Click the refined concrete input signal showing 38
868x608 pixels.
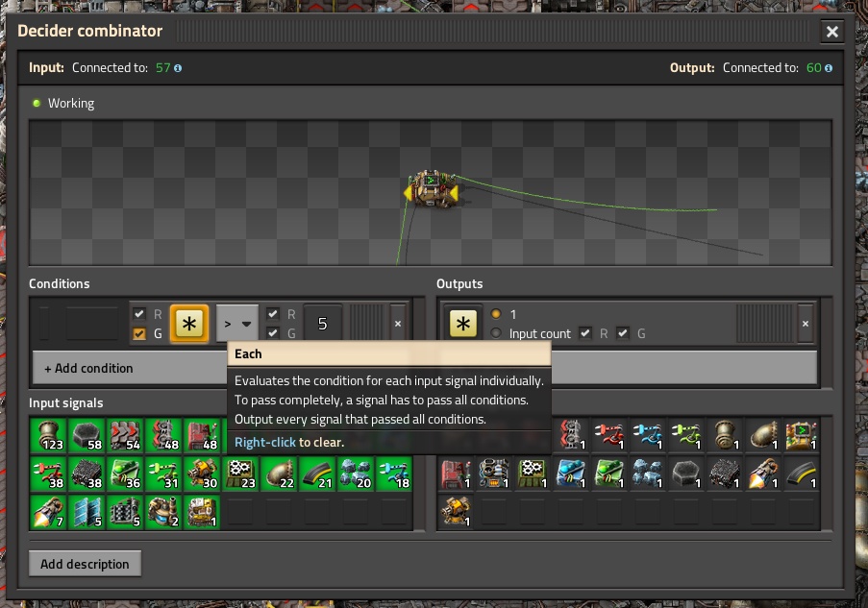[87, 474]
